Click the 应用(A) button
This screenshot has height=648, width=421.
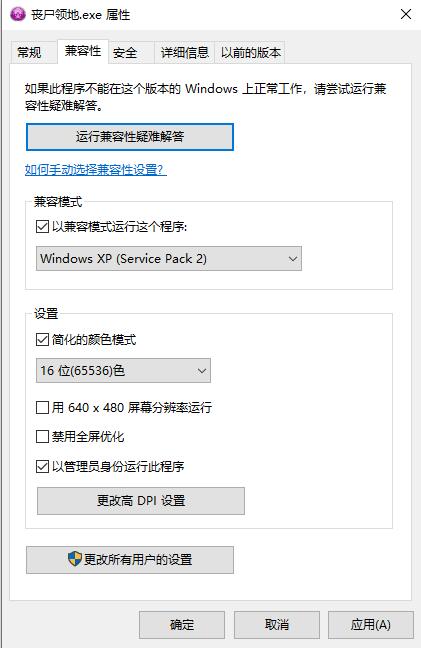click(x=371, y=625)
